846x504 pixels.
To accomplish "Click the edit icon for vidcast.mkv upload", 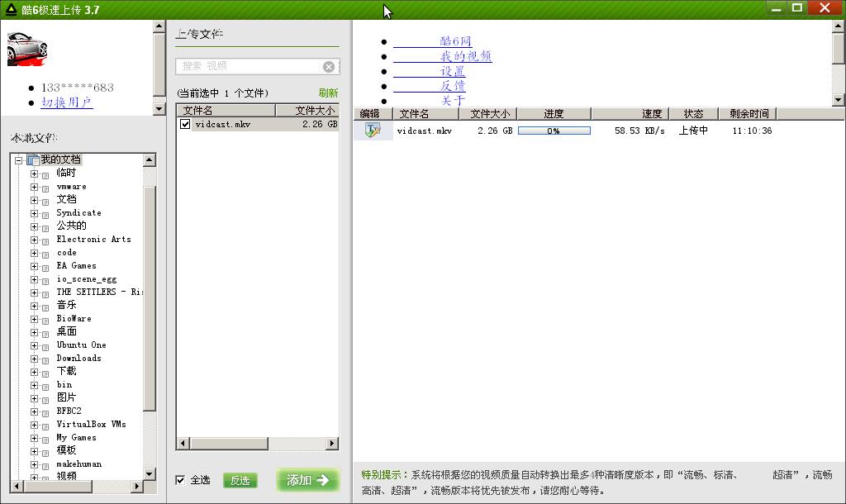I will coord(373,130).
